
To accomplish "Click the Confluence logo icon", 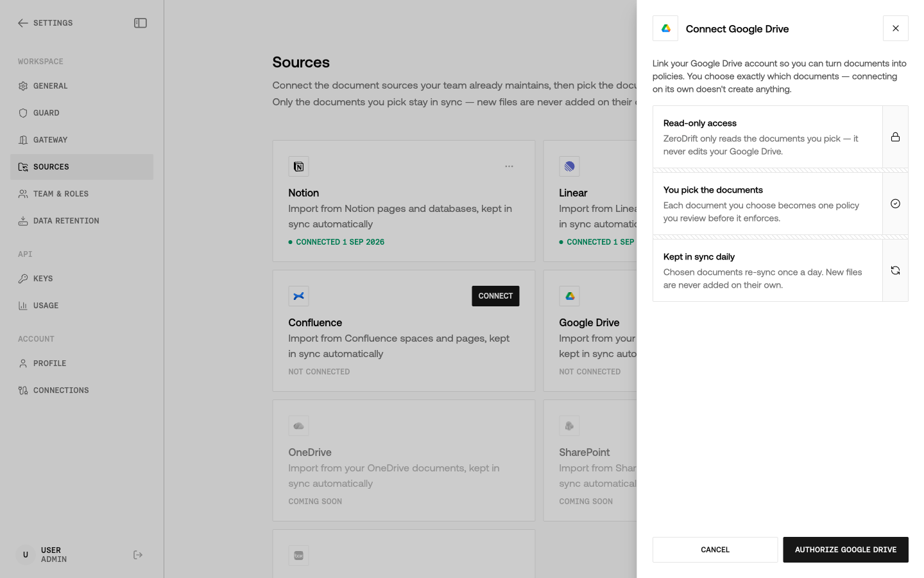I will click(298, 296).
